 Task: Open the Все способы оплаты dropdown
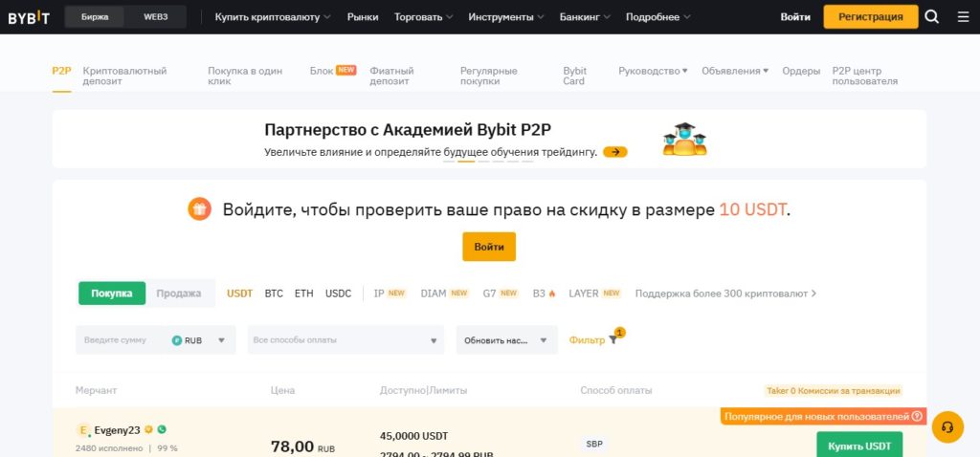point(345,340)
